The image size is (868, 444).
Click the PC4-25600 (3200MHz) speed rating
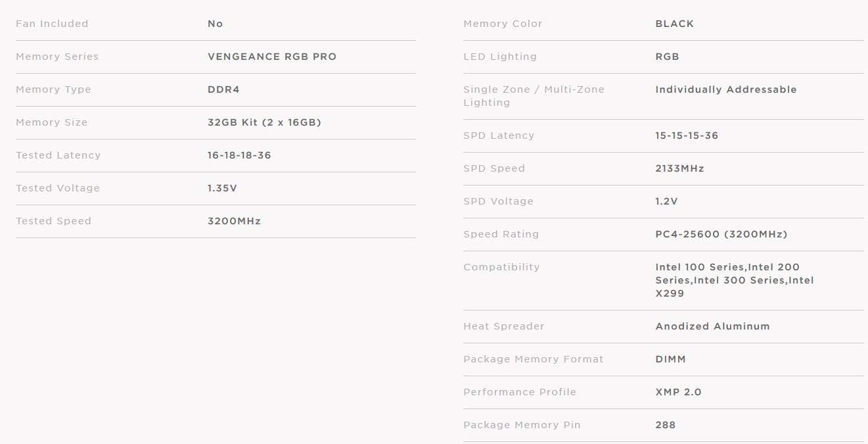[721, 234]
